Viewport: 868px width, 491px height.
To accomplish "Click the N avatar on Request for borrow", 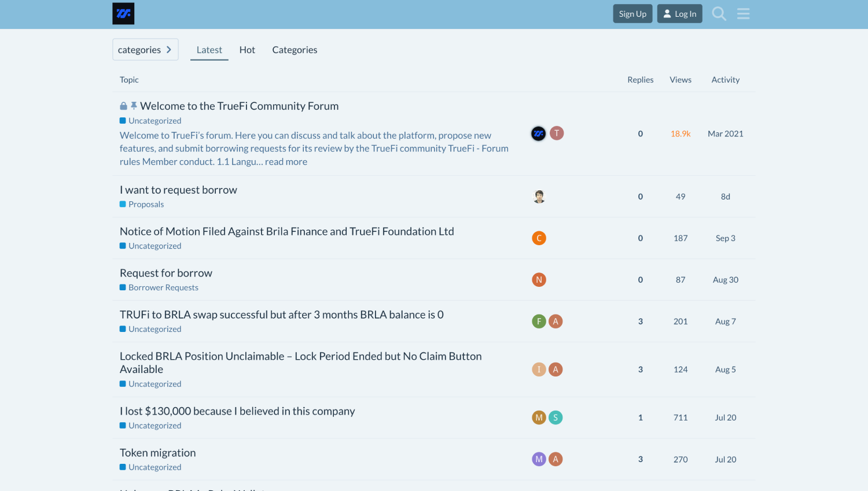I will 539,280.
